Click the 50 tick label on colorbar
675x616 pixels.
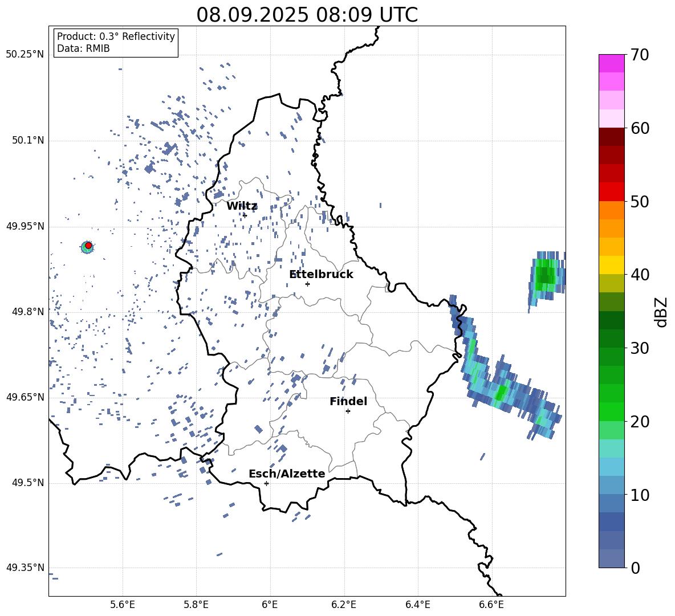(x=640, y=201)
